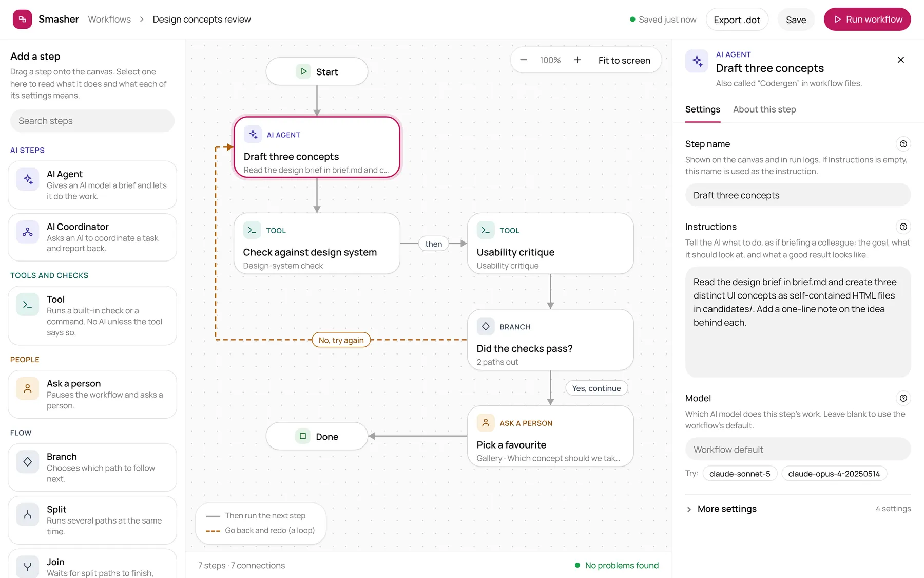
Task: Close the Draft three concepts panel
Action: point(901,60)
